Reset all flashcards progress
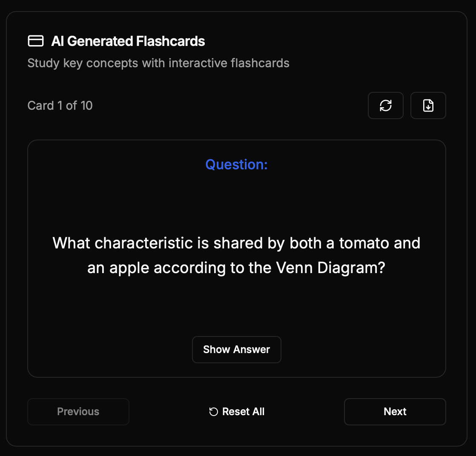This screenshot has width=476, height=456. coord(236,411)
